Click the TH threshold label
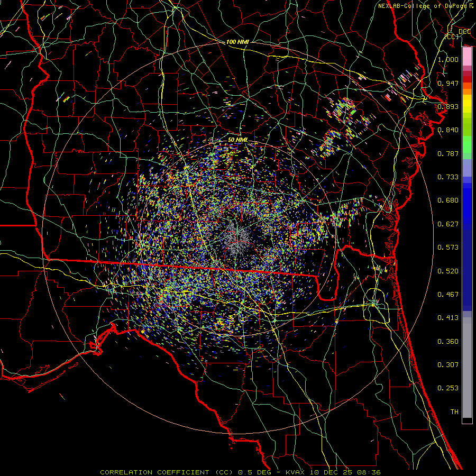476x476 pixels. 454,412
